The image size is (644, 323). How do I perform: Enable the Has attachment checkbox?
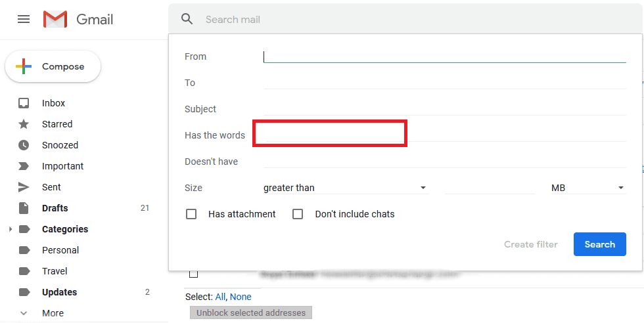pos(191,214)
